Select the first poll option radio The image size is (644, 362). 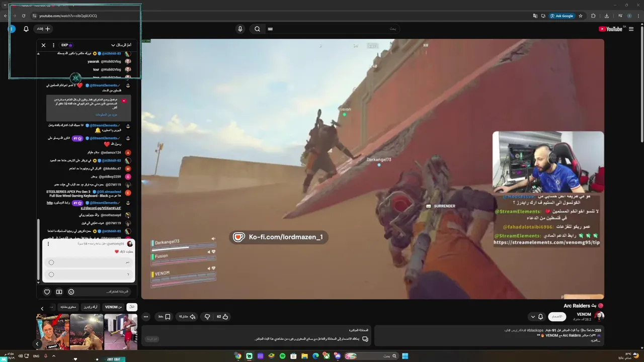coord(51,262)
